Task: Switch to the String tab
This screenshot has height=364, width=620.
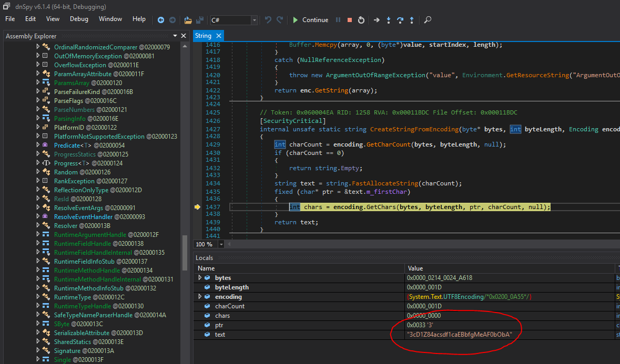Action: click(203, 36)
